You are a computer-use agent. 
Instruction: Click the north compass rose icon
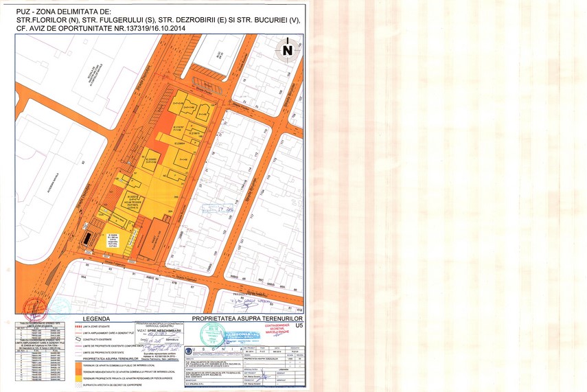click(286, 49)
